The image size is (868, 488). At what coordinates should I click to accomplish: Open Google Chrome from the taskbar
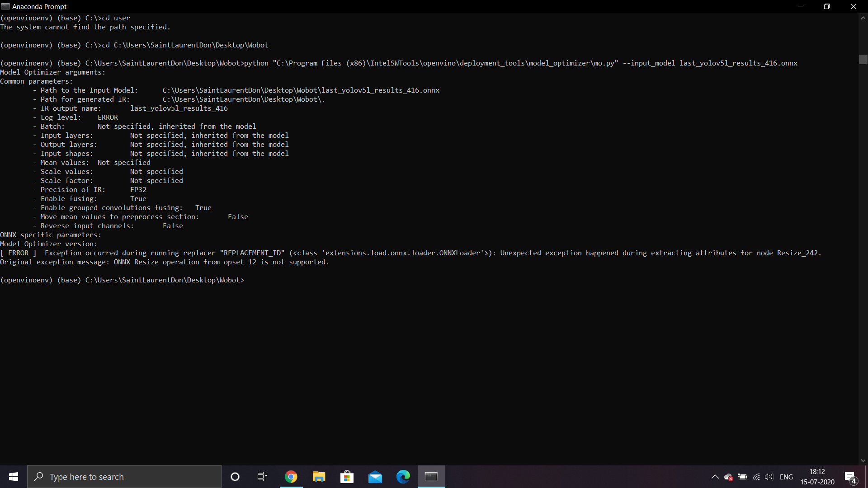pos(291,477)
